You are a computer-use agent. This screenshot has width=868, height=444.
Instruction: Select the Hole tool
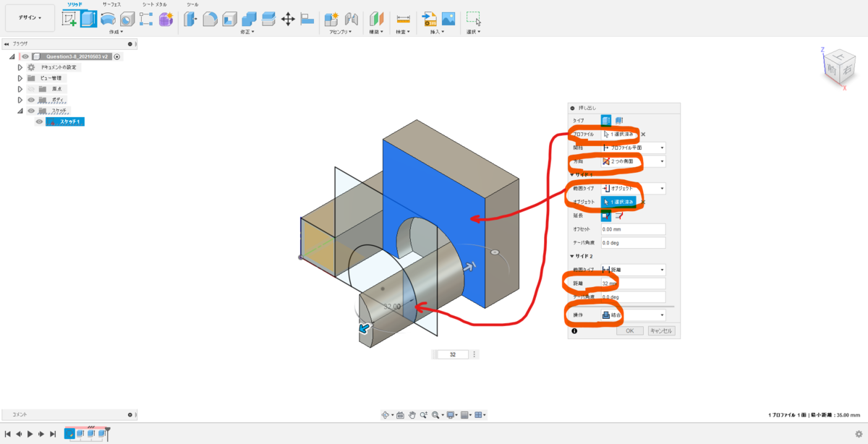click(127, 19)
